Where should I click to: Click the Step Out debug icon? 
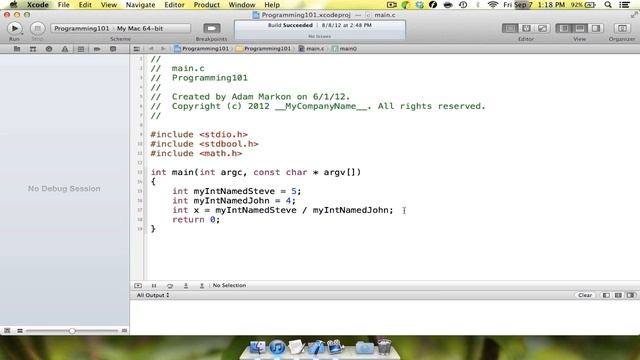click(x=202, y=285)
